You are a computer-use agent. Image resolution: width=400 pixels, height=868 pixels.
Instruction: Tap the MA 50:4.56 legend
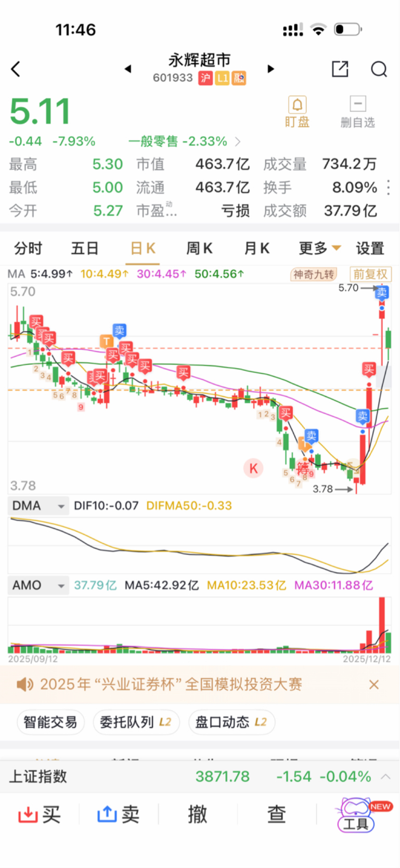[219, 274]
